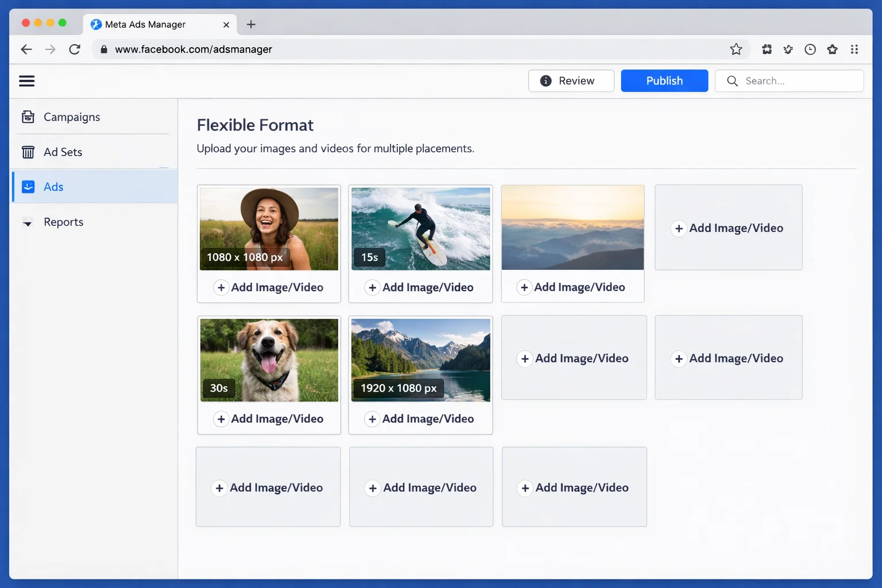Click the Publish button

tap(664, 80)
